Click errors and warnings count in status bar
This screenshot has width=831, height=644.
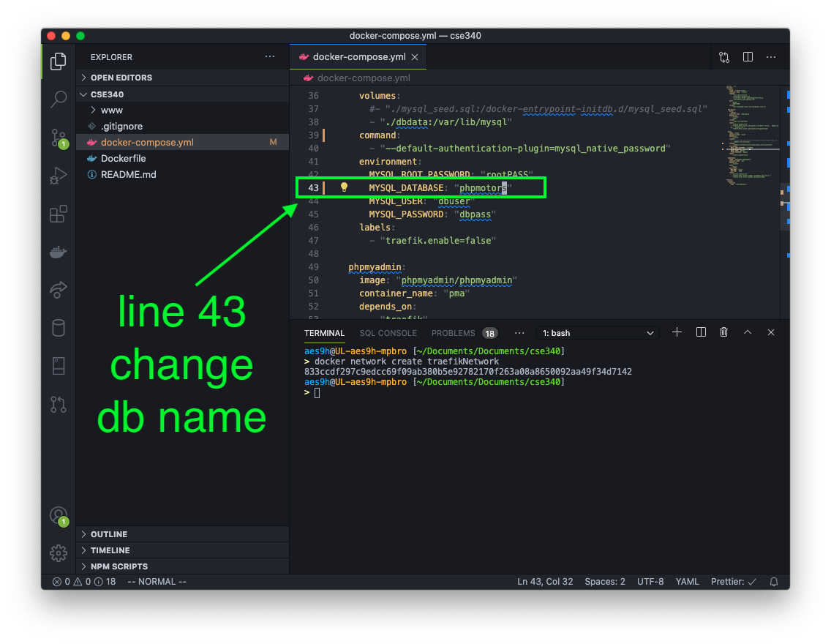coord(84,582)
